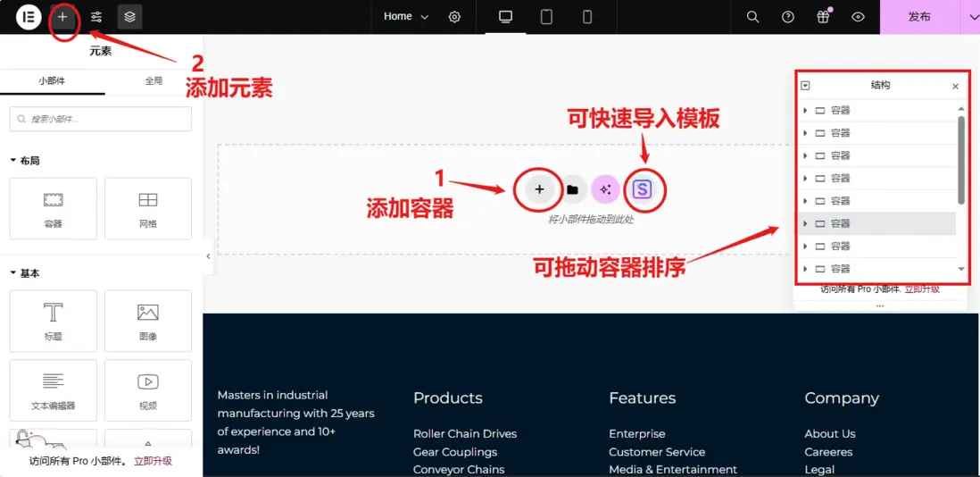Open template library folder icon on canvas
The image size is (980, 477).
(x=572, y=189)
